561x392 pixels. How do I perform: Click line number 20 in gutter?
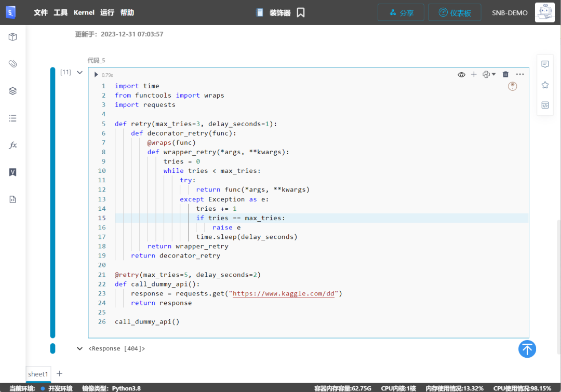(x=102, y=265)
